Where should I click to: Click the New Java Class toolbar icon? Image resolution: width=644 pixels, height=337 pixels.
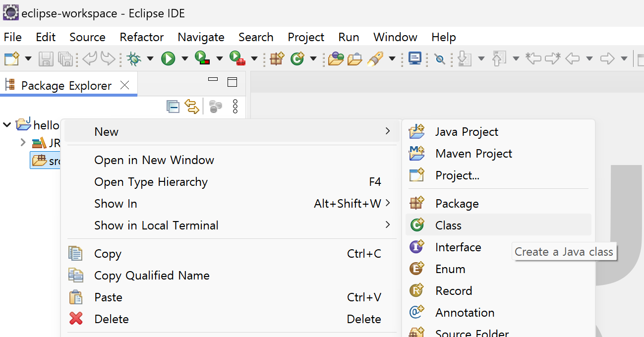click(x=297, y=59)
